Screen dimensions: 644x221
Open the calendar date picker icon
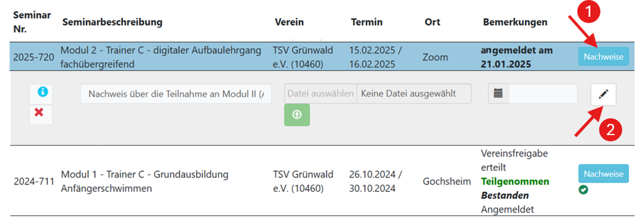(498, 93)
